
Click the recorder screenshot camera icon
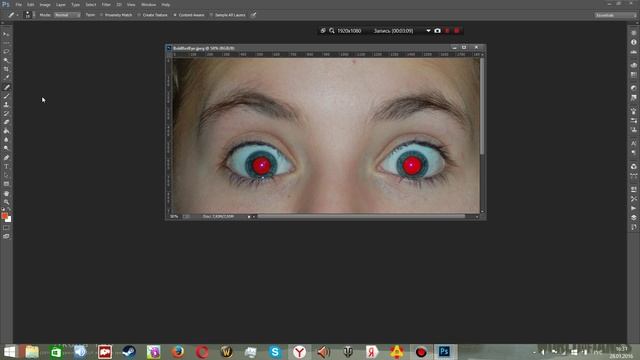[x=437, y=31]
